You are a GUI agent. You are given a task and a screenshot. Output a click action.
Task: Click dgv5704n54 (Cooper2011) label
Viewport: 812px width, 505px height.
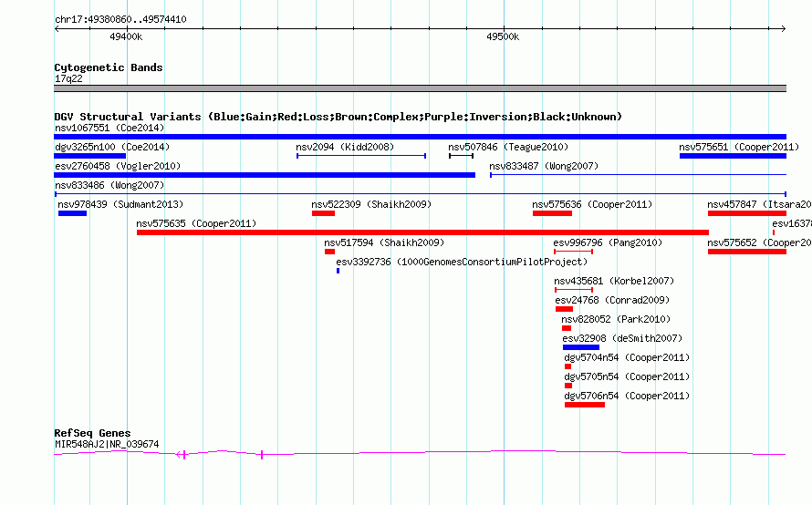click(x=627, y=357)
